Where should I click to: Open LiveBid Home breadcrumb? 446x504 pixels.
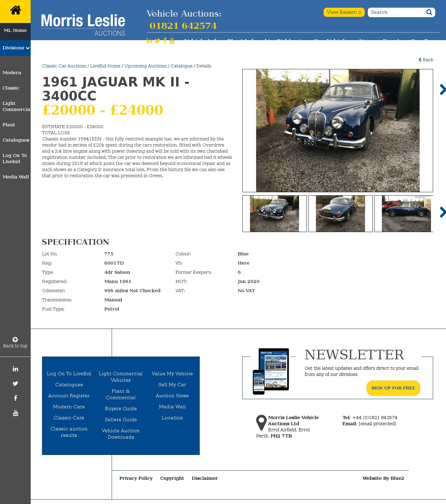click(105, 66)
